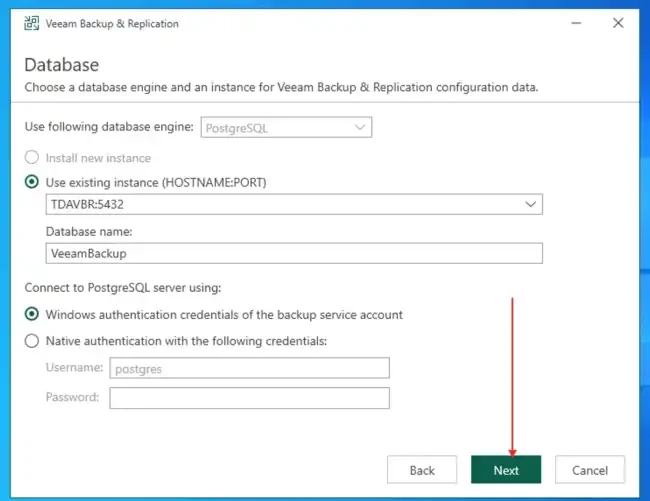Click the Username field showing postgres

(x=249, y=368)
